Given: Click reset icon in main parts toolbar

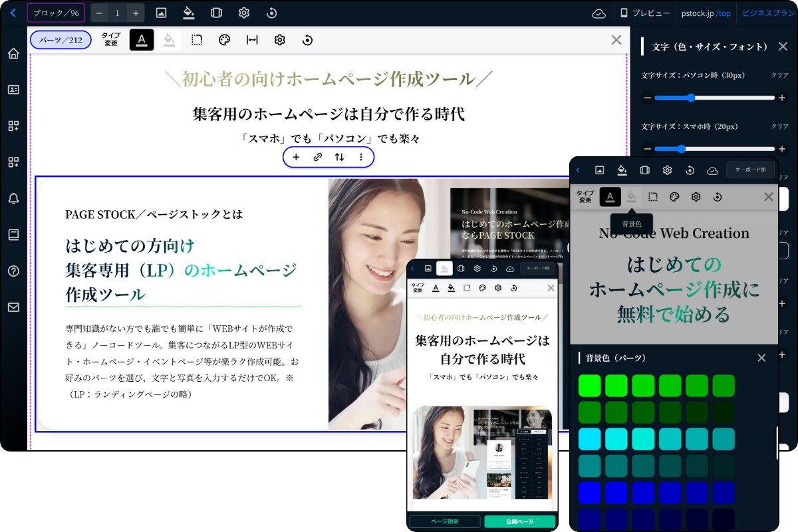Looking at the screenshot, I should (307, 40).
